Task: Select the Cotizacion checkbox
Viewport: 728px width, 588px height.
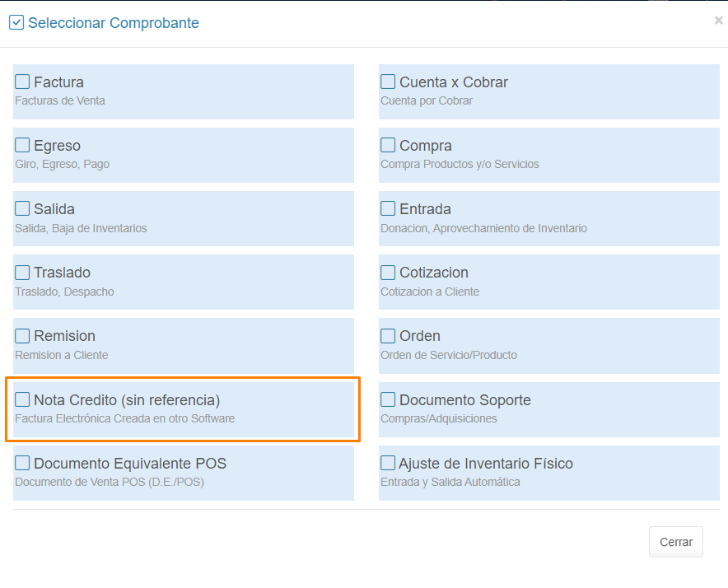Action: [x=388, y=272]
